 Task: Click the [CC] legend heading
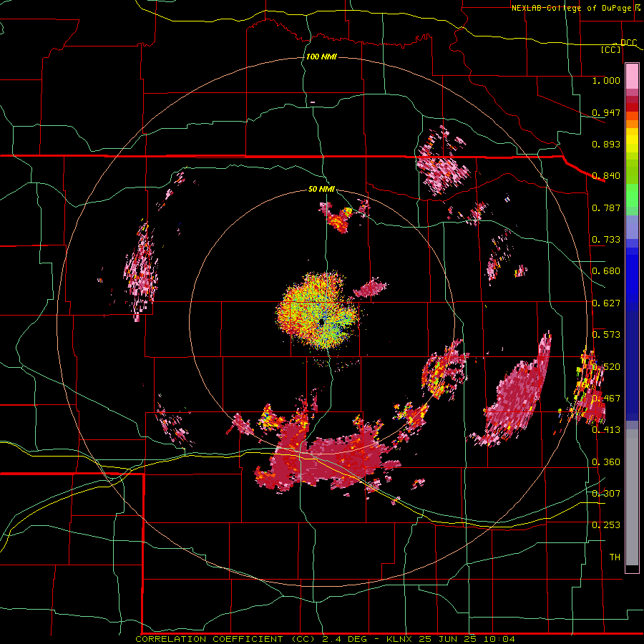(611, 49)
